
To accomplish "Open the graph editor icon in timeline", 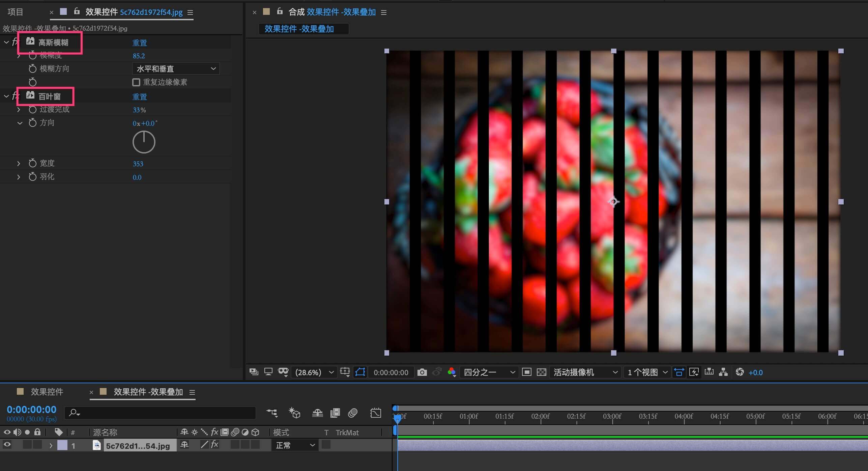I will click(375, 413).
